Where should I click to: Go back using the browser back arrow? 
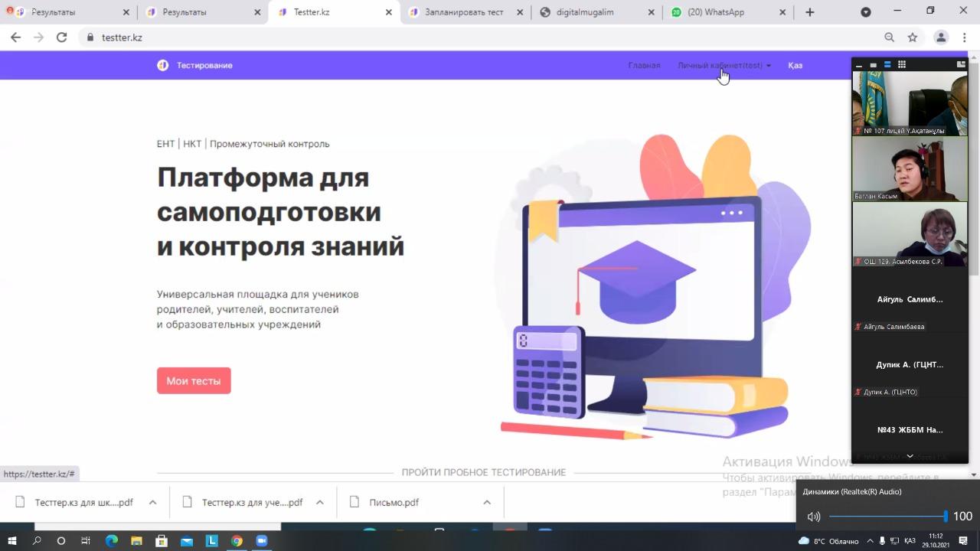pyautogui.click(x=15, y=37)
